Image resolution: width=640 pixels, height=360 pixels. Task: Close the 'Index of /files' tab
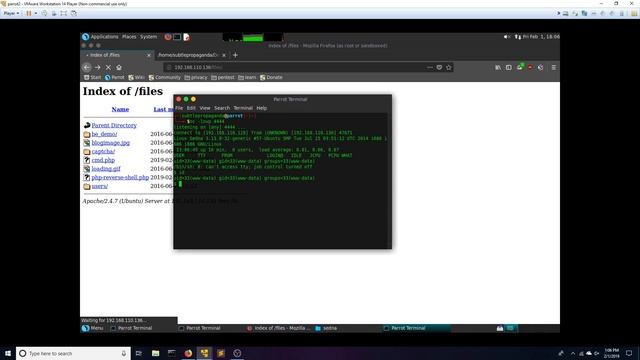149,55
